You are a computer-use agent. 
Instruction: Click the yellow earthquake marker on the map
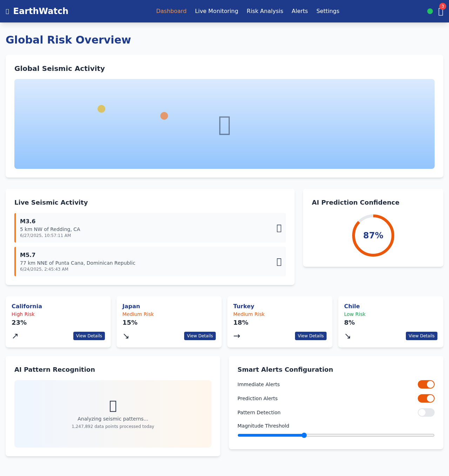click(101, 109)
